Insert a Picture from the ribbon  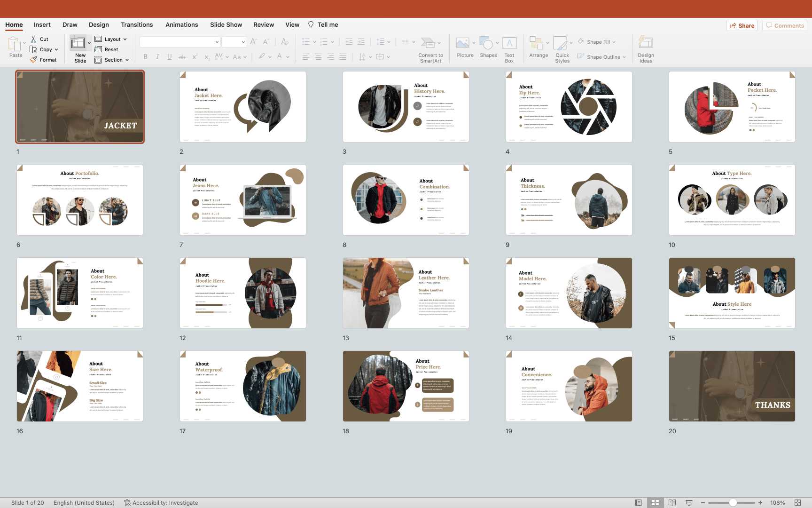click(x=462, y=43)
